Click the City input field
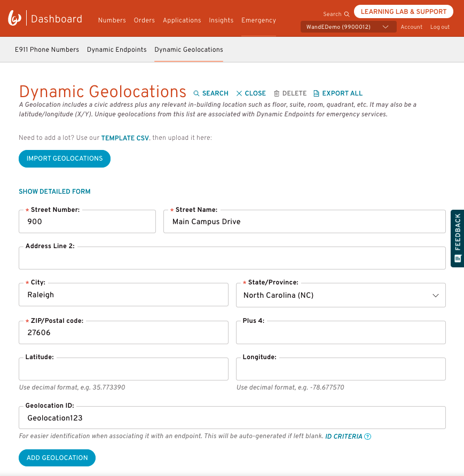This screenshot has width=464, height=476. point(123,295)
